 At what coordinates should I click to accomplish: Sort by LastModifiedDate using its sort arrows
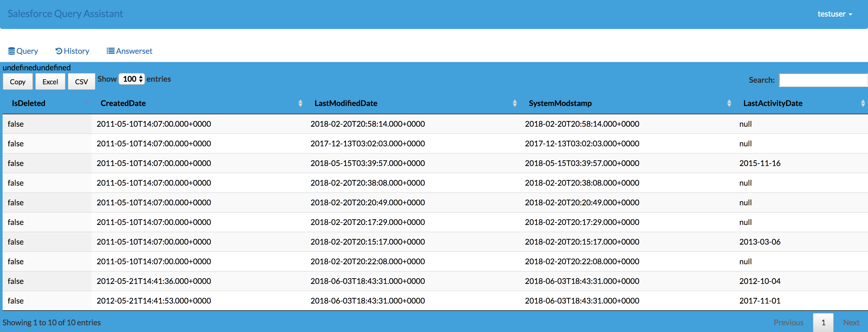coord(515,103)
